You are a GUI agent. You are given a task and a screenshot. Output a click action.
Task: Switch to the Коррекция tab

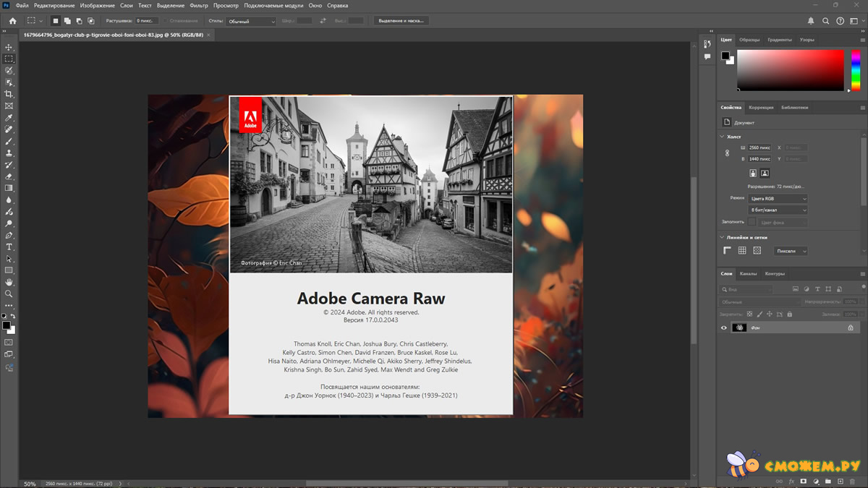761,107
